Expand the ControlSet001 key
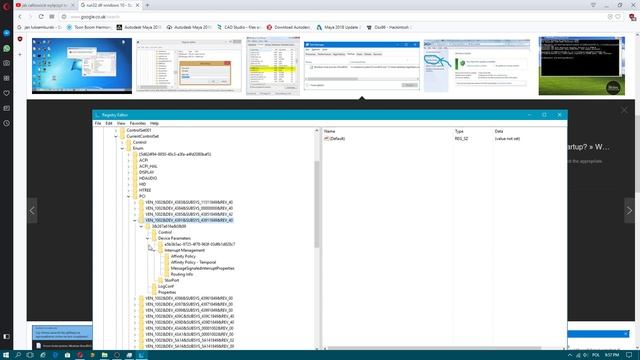The image size is (640, 360). 116,131
